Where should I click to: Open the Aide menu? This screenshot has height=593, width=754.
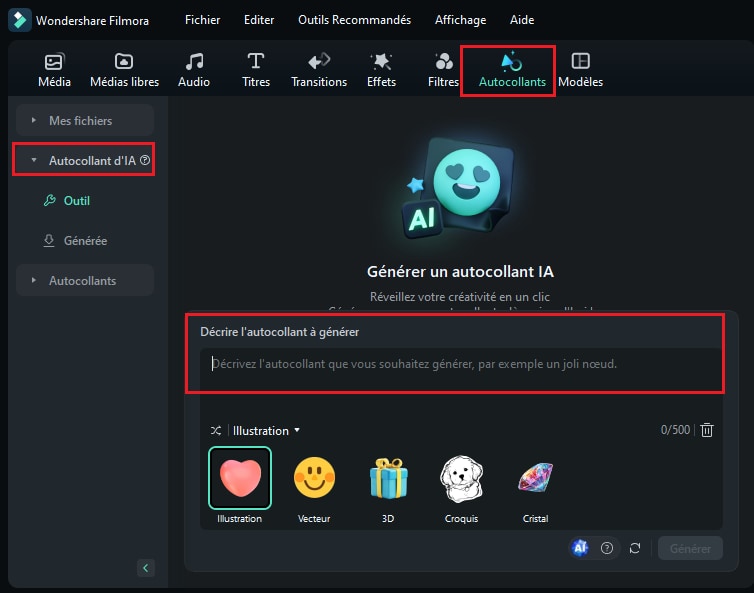(522, 20)
